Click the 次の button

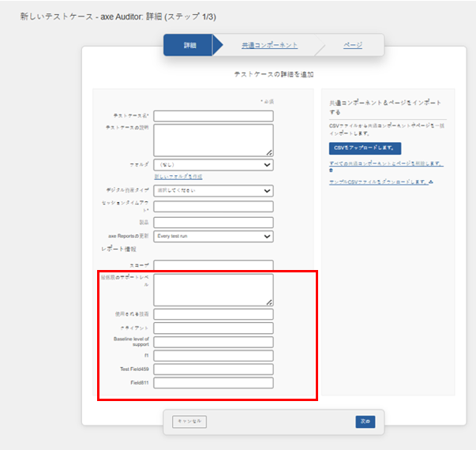pyautogui.click(x=365, y=422)
